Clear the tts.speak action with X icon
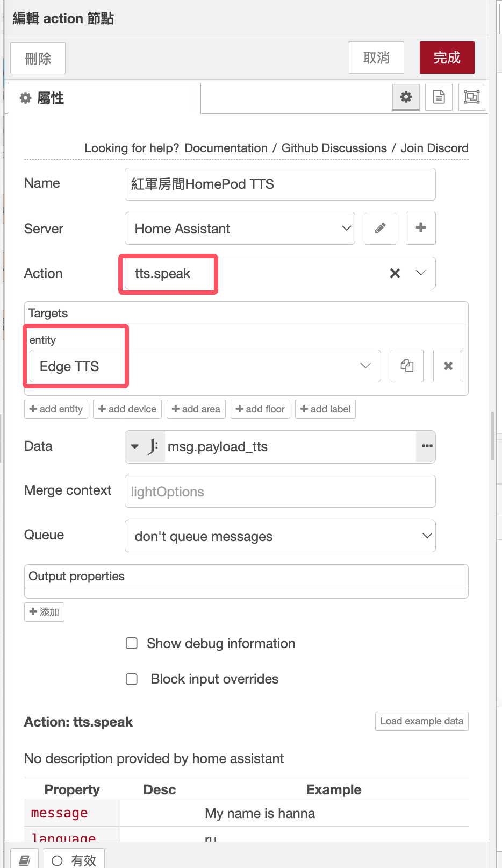The image size is (502, 868). coord(395,273)
